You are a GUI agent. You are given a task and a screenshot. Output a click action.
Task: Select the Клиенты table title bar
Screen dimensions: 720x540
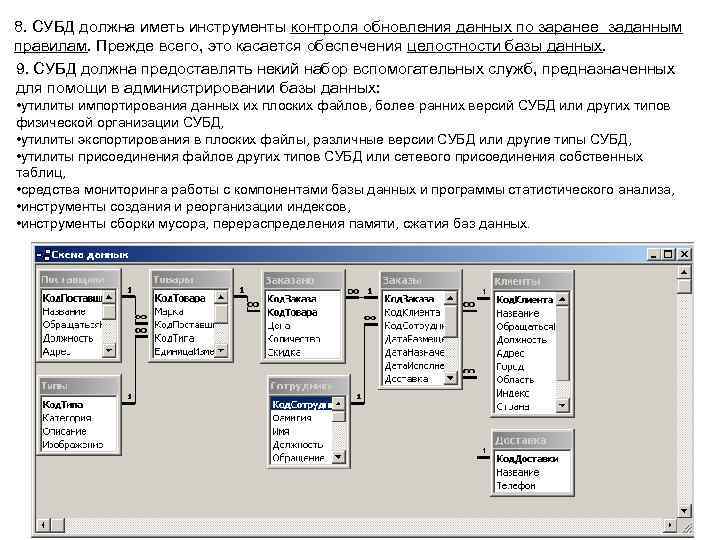click(533, 281)
